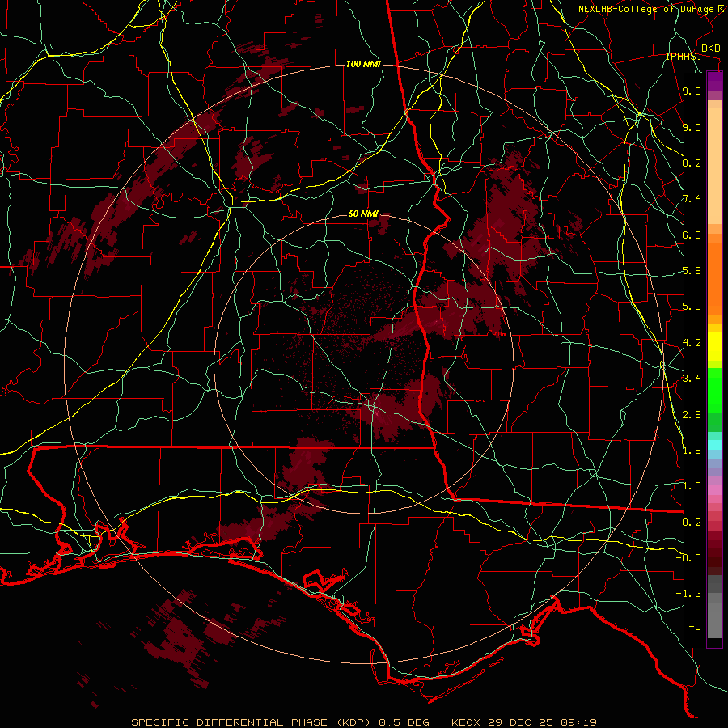728x728 pixels.
Task: Click the TH threshold label
Action: 695,630
